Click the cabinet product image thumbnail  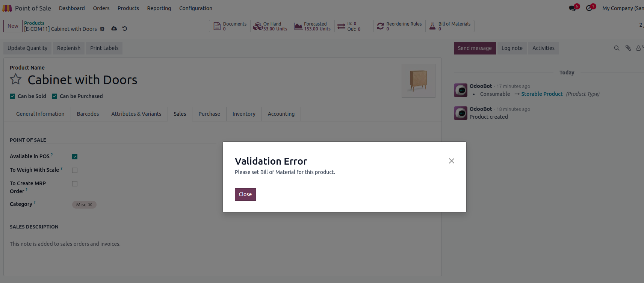[x=418, y=81]
